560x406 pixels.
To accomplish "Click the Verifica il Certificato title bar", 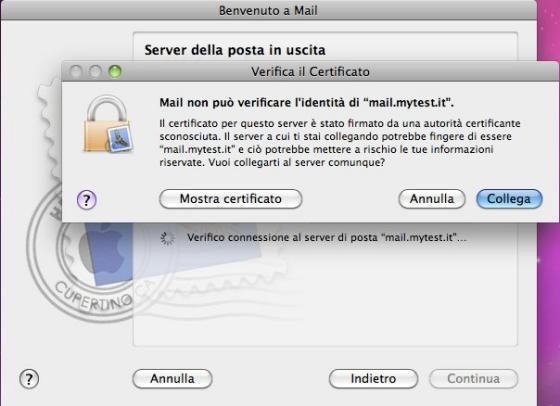I will pyautogui.click(x=310, y=71).
